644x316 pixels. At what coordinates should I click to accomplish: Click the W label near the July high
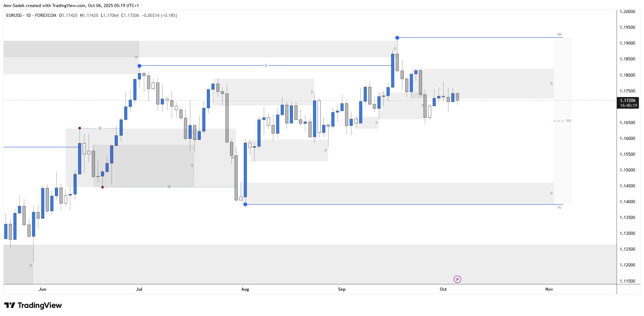click(136, 57)
